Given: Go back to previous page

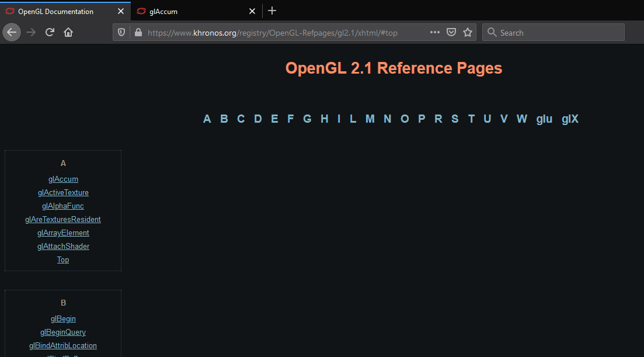Looking at the screenshot, I should [12, 32].
